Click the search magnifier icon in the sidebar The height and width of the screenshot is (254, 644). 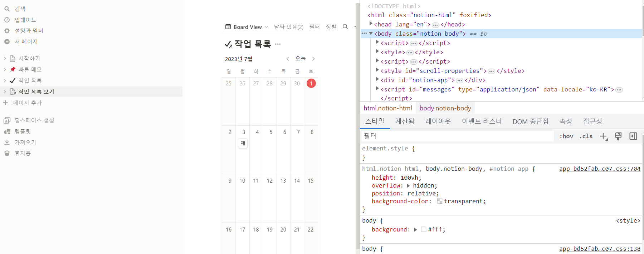7,9
